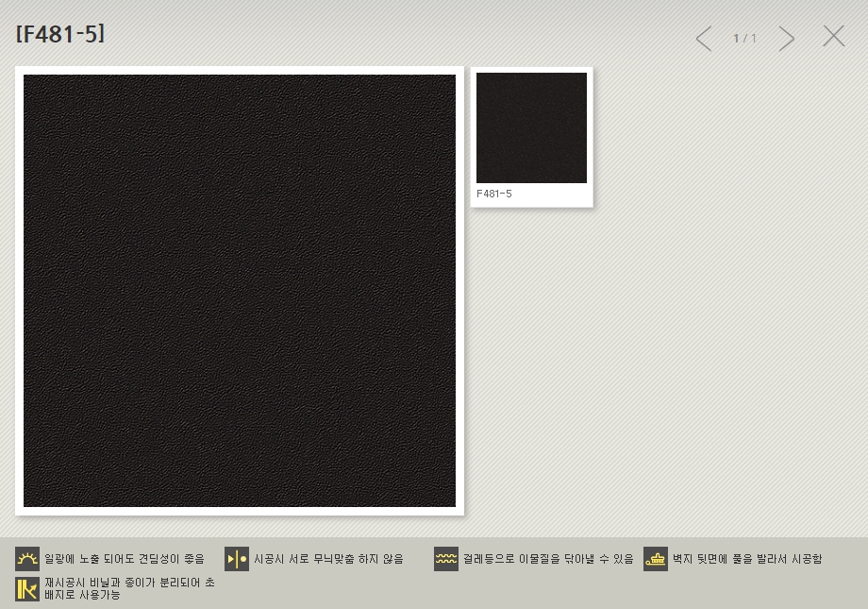Click the [F481-5] title heading
The image size is (868, 609).
tap(60, 35)
